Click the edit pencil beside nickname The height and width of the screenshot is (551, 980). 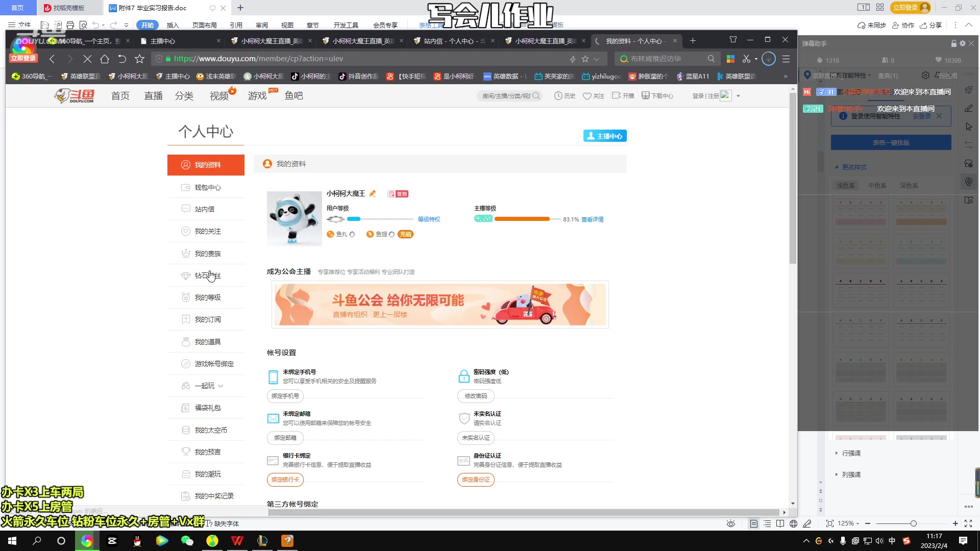373,193
